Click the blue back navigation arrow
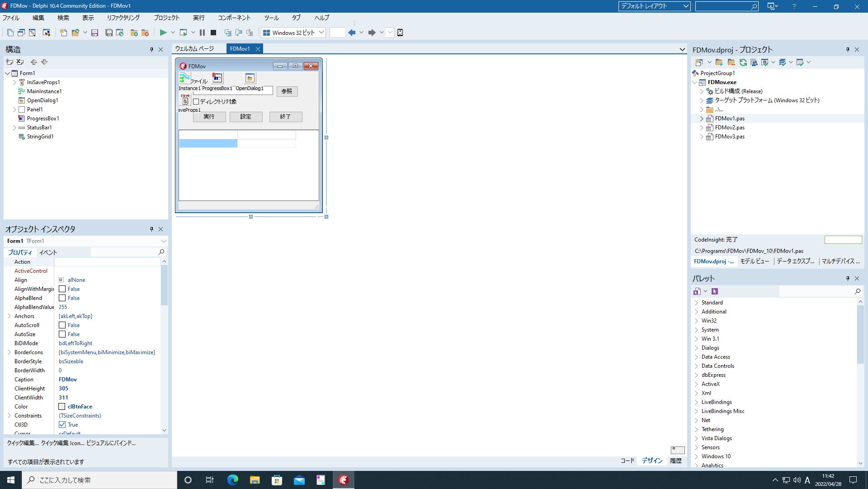The height and width of the screenshot is (489, 868). coord(352,33)
